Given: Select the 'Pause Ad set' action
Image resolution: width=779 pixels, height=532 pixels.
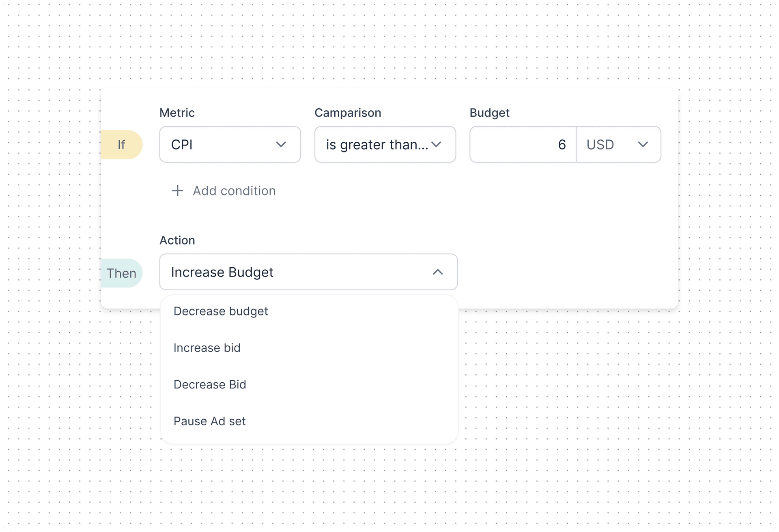Looking at the screenshot, I should [x=209, y=421].
